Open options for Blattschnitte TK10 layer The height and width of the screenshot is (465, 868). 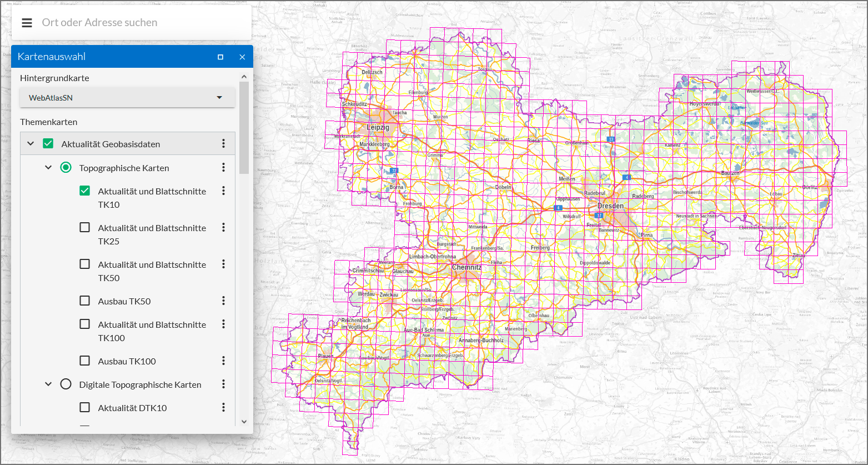pos(223,191)
